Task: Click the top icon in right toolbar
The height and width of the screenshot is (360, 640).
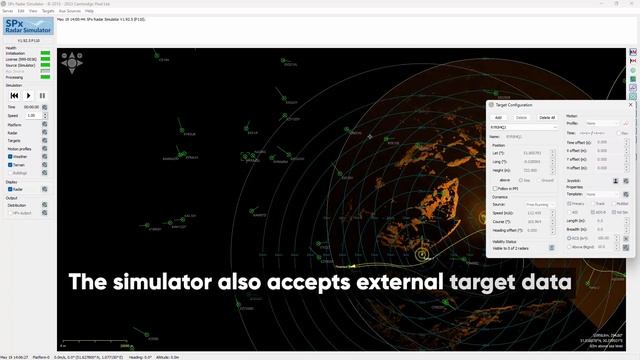Action: coord(633,52)
